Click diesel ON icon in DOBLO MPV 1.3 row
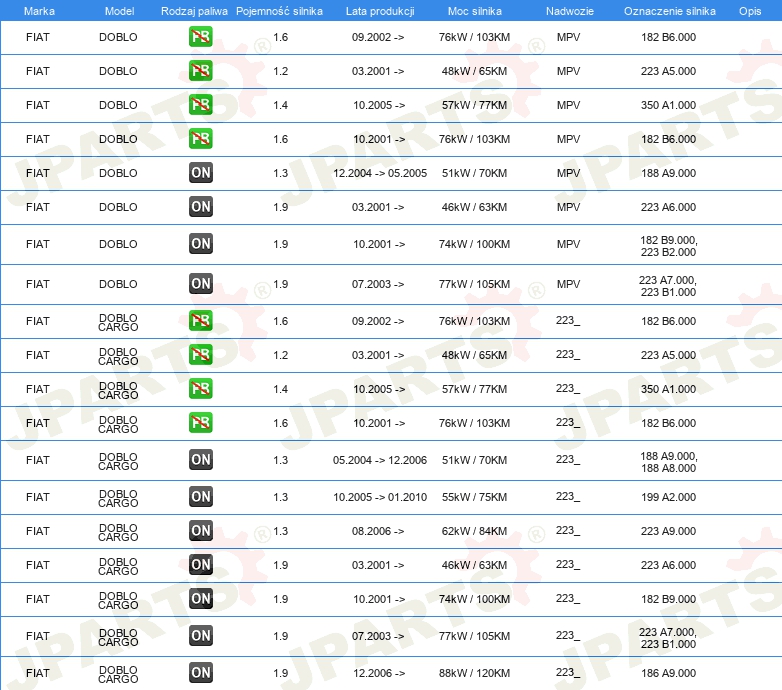The image size is (782, 690). 200,172
